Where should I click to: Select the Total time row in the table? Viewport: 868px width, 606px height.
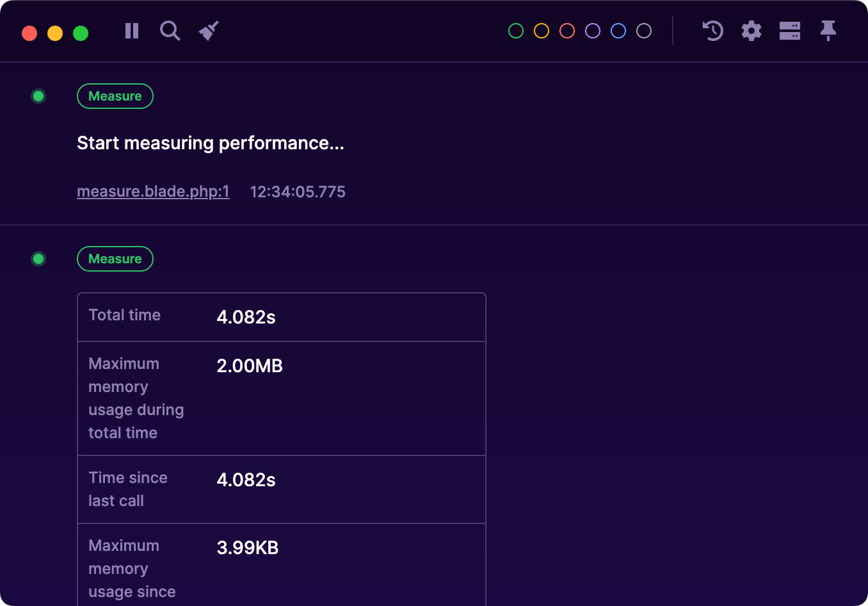coord(282,316)
